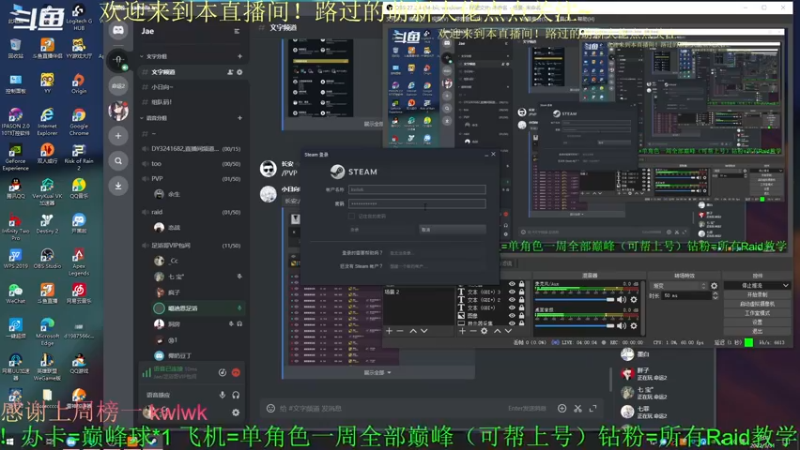Join the raid voice channel
The width and height of the screenshot is (800, 450).
(x=192, y=212)
